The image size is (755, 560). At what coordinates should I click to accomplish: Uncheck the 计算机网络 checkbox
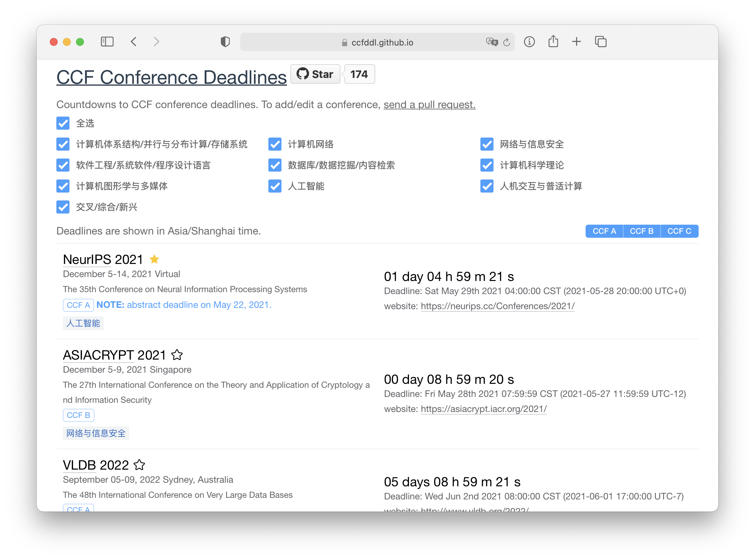click(275, 144)
